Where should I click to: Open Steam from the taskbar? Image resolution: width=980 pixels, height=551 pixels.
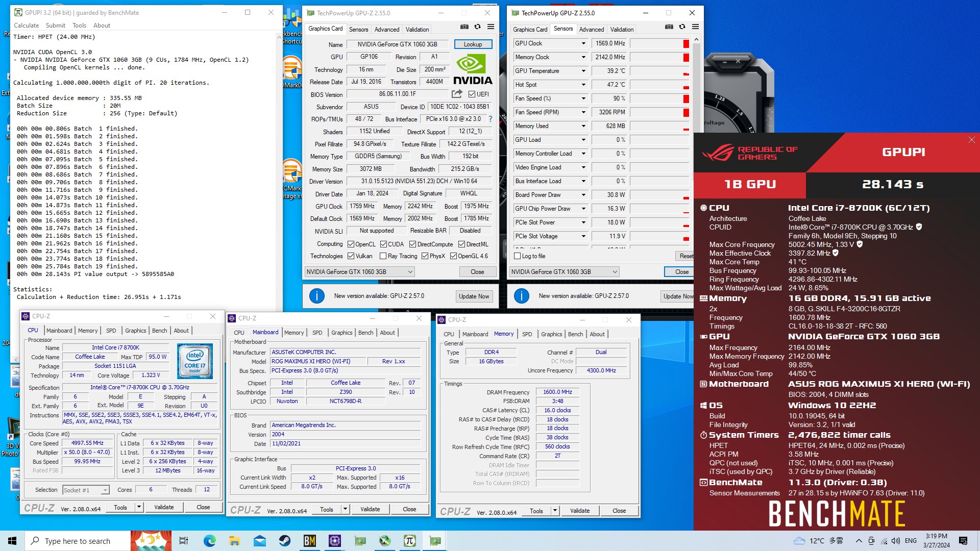(x=284, y=541)
